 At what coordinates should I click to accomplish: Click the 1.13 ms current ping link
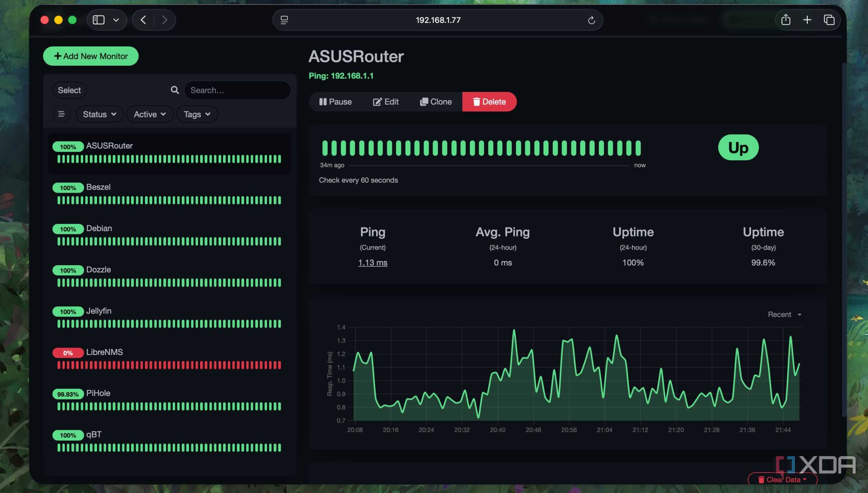pyautogui.click(x=373, y=263)
